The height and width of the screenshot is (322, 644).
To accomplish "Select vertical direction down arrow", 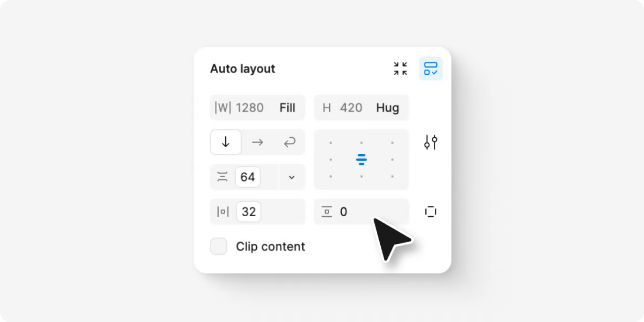I will tap(226, 142).
